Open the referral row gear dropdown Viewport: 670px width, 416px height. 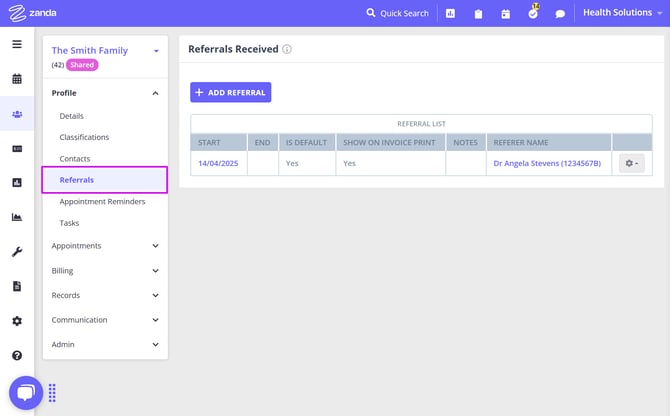631,163
